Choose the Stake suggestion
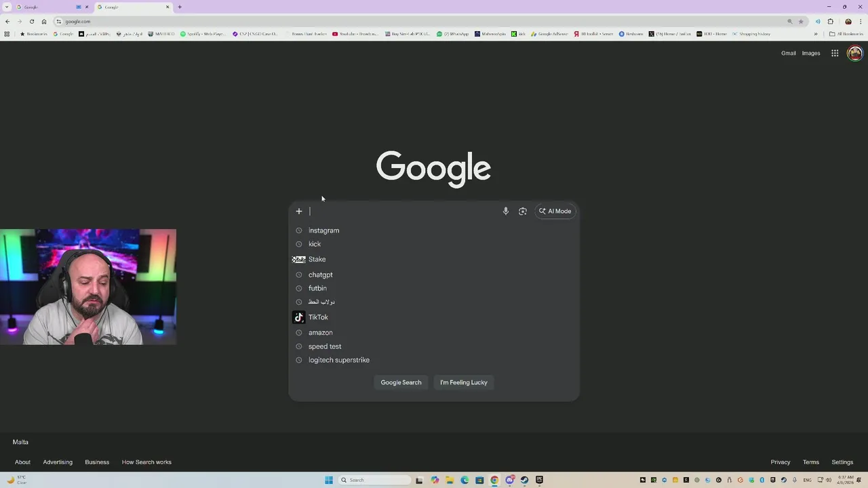This screenshot has height=488, width=868. [434, 259]
